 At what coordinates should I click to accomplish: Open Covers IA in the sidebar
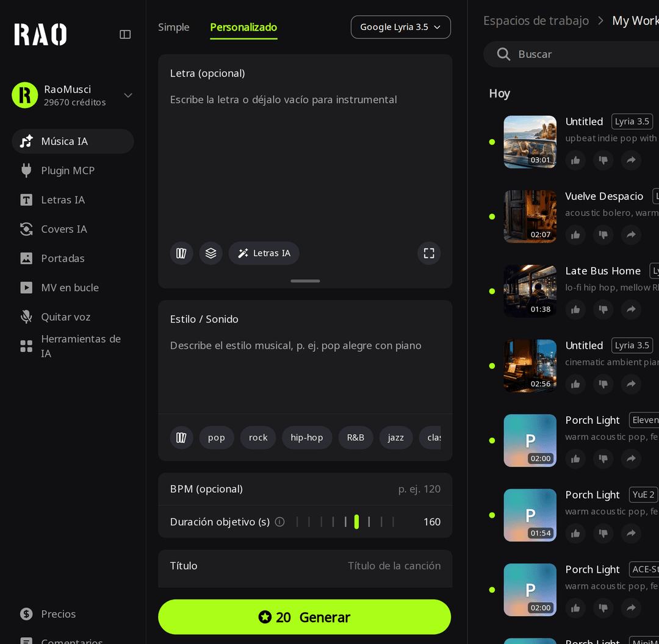[73, 229]
